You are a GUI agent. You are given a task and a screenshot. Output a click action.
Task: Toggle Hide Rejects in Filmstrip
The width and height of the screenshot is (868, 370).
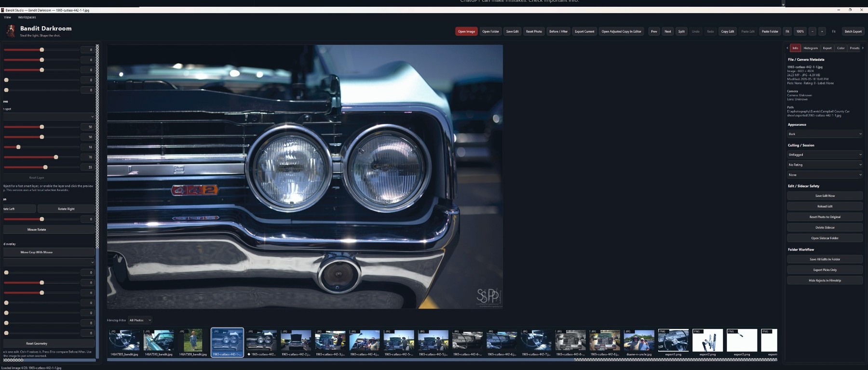(x=825, y=280)
